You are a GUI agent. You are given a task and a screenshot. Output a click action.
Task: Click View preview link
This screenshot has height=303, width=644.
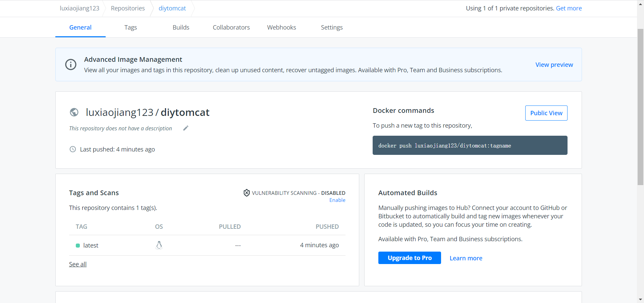click(554, 65)
